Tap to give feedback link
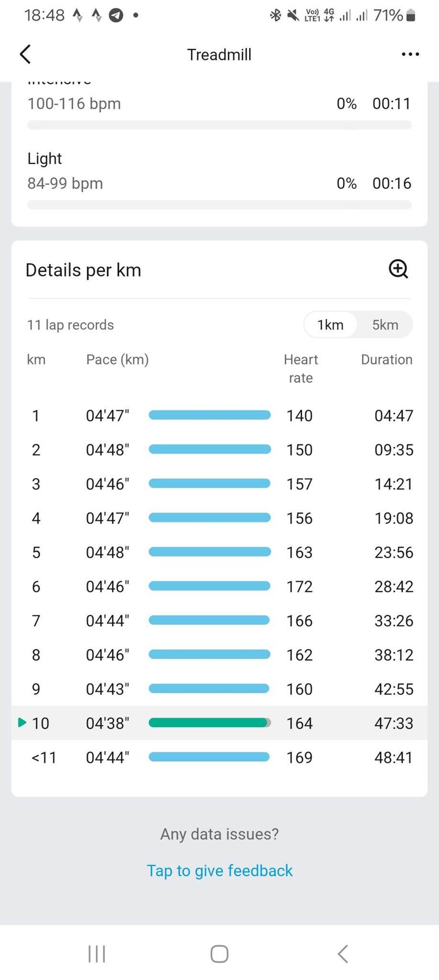439x980 pixels. [219, 870]
